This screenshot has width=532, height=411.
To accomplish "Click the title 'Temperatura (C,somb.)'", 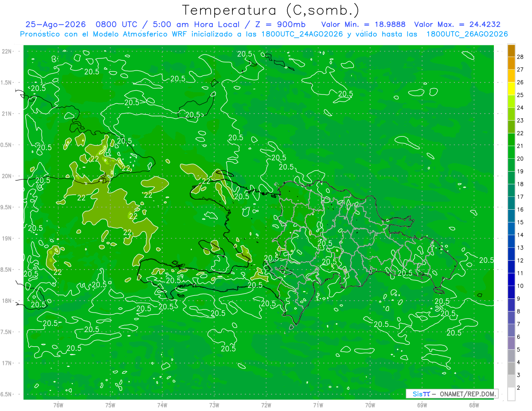I will tap(270, 10).
